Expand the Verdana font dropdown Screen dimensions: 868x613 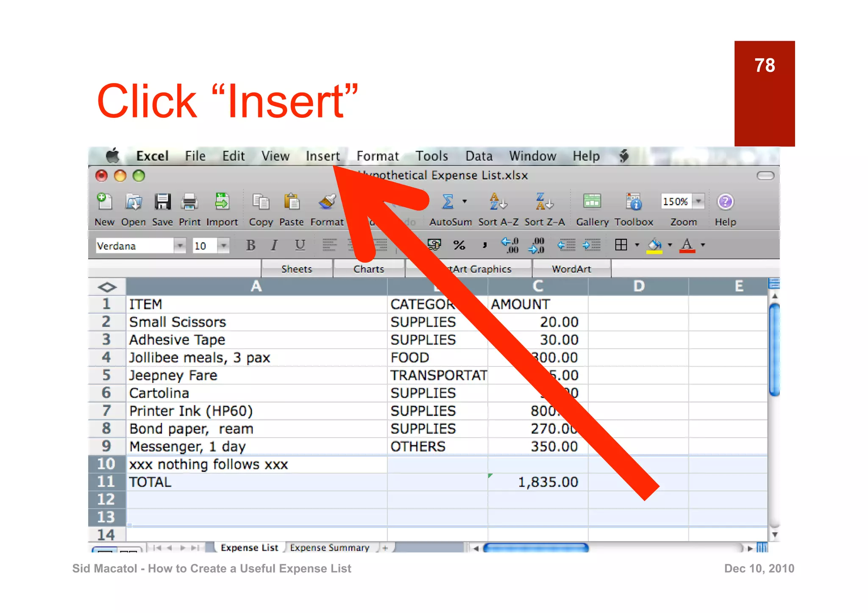point(180,246)
